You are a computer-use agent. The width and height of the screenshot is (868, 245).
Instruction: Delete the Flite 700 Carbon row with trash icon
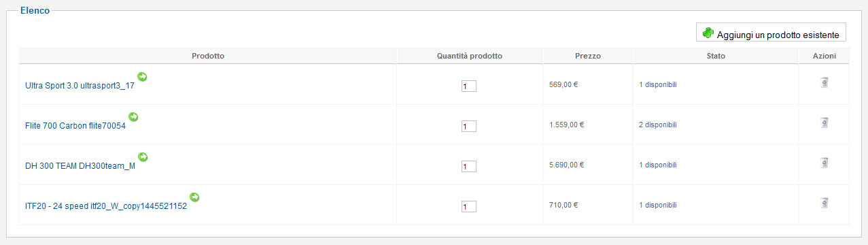pyautogui.click(x=824, y=122)
